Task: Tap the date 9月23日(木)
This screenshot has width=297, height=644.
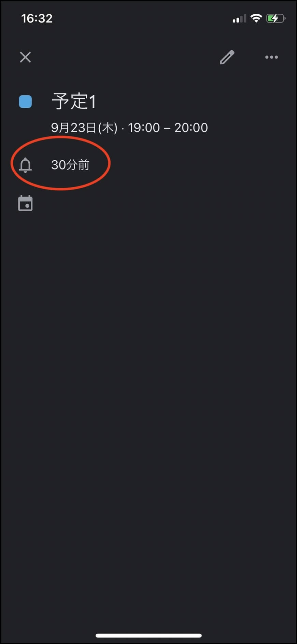Action: 84,128
